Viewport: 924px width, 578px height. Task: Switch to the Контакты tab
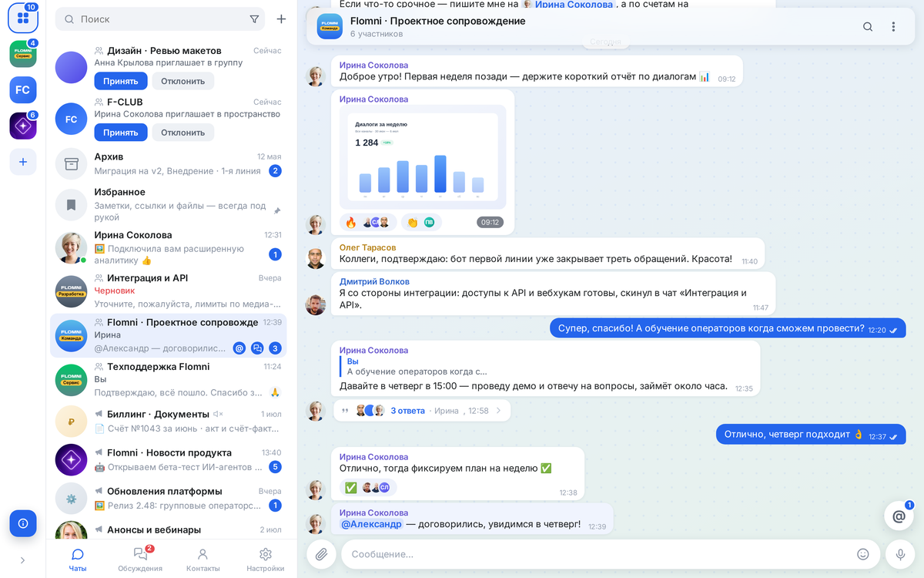(203, 560)
